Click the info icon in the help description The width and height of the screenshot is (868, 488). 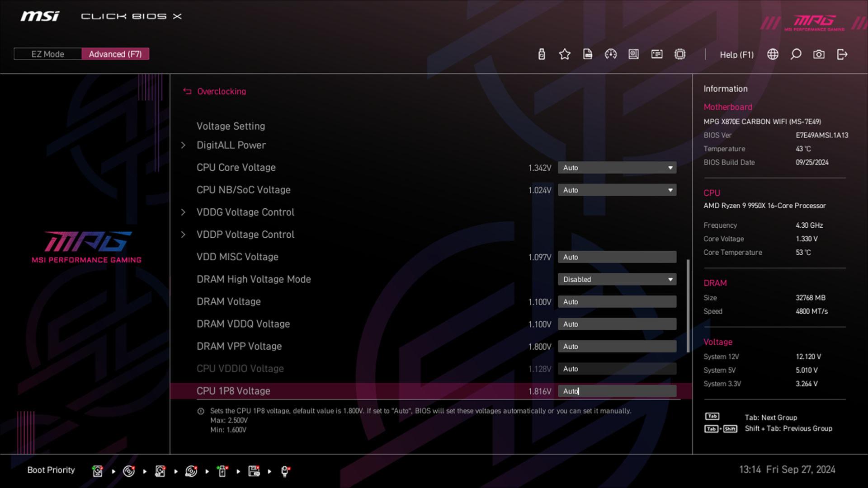pyautogui.click(x=201, y=411)
